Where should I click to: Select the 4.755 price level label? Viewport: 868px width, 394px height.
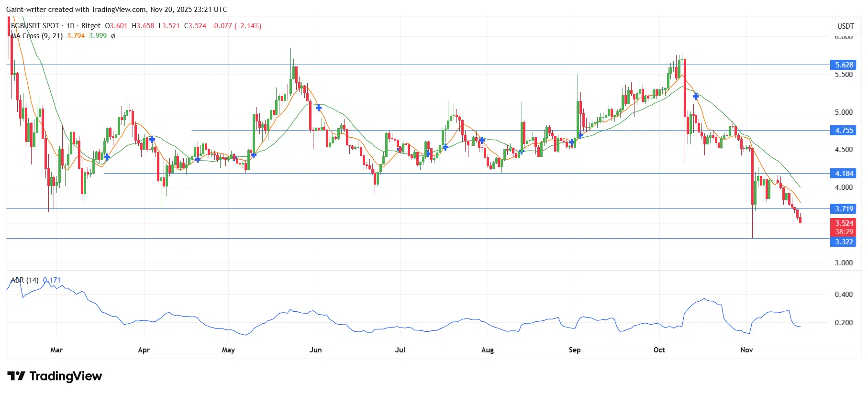pos(844,131)
